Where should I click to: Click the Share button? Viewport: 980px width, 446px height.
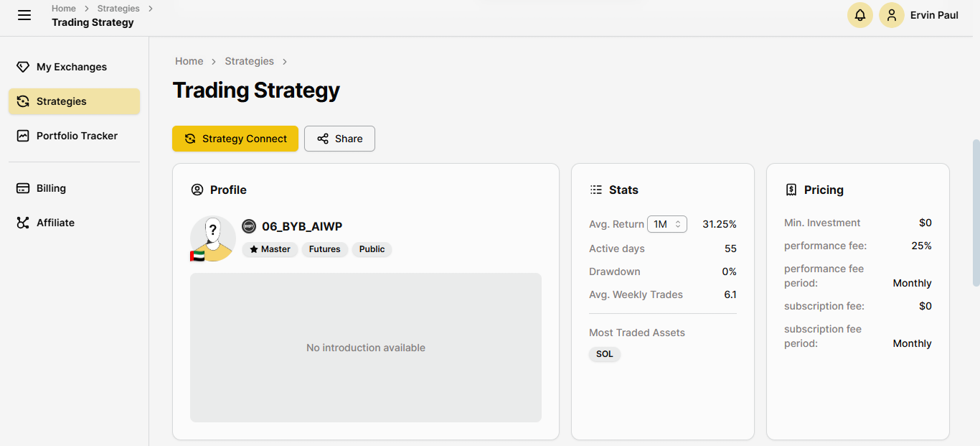click(x=339, y=139)
